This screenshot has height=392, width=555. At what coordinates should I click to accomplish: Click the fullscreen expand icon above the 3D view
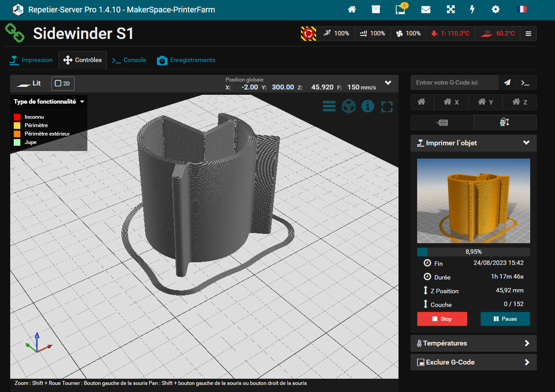(x=387, y=106)
